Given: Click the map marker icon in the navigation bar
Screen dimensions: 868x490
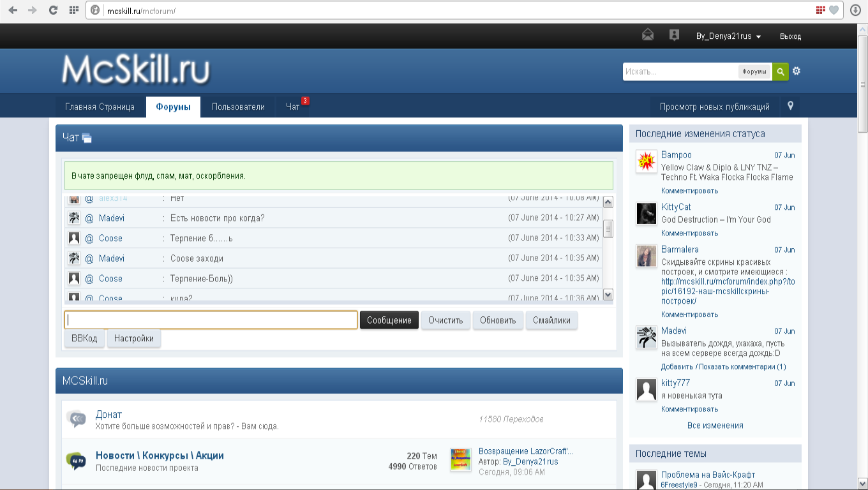Looking at the screenshot, I should point(790,106).
